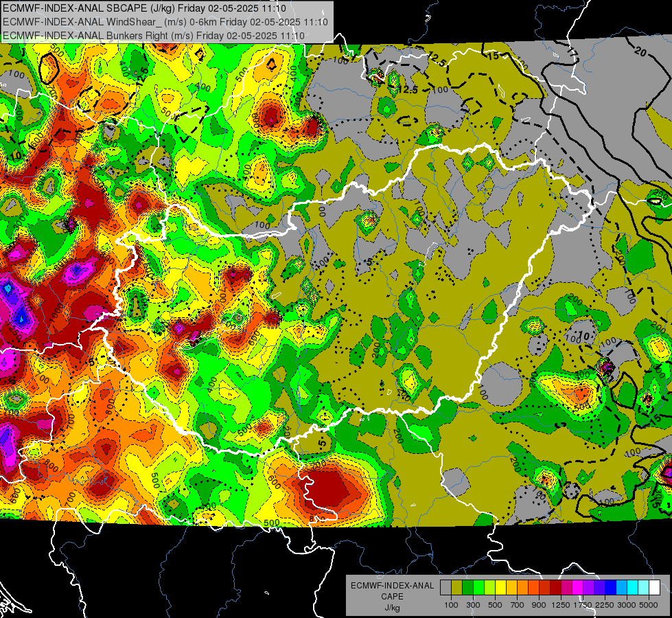Click the CAPE word in the legend box
The image size is (672, 618).
click(x=392, y=597)
